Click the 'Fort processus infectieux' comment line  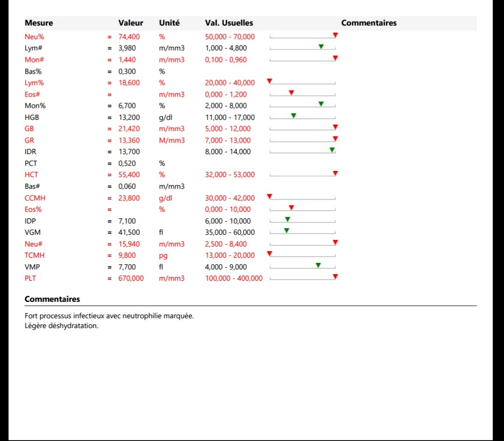(x=109, y=316)
